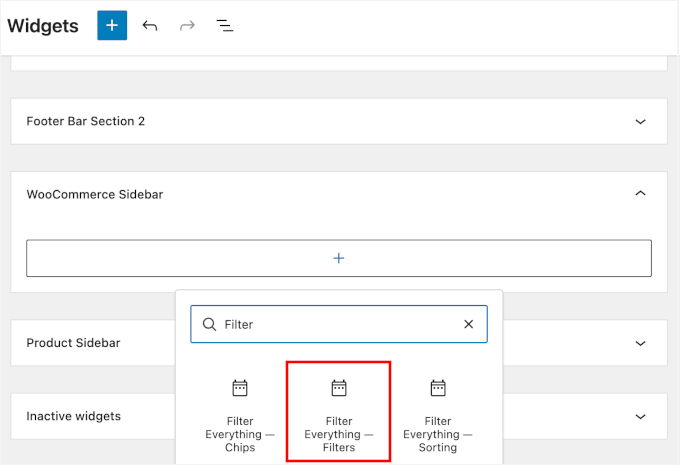Insert Filter Everything — Sorting widget
Image resolution: width=680 pixels, height=465 pixels.
pos(438,416)
